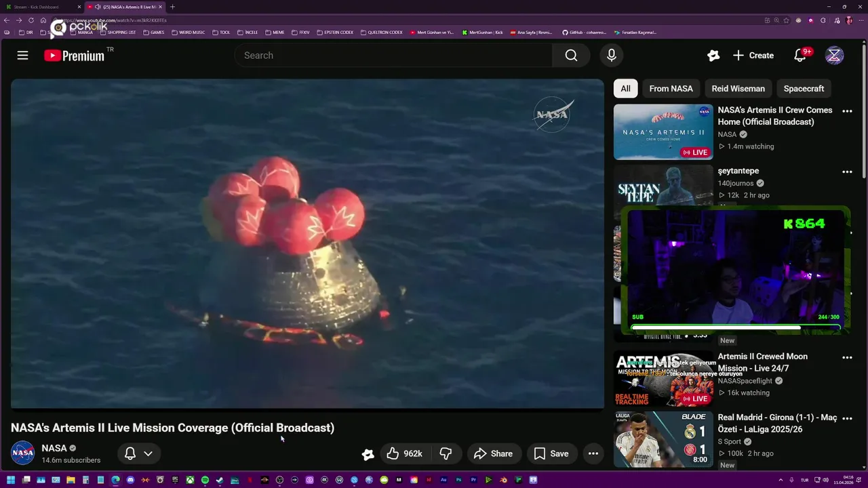Expand notification options chevron beside bell
The height and width of the screenshot is (488, 868).
click(148, 453)
